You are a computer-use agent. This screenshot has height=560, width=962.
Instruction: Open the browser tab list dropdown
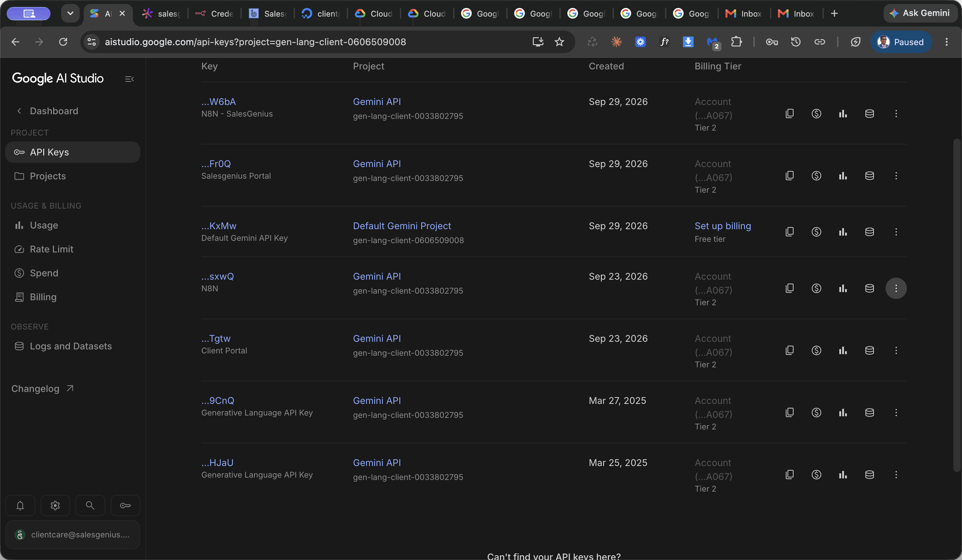(x=70, y=13)
